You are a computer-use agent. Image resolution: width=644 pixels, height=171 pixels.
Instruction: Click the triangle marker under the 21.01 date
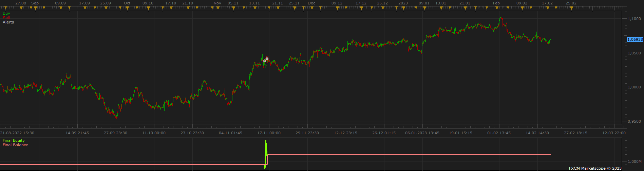click(465, 8)
